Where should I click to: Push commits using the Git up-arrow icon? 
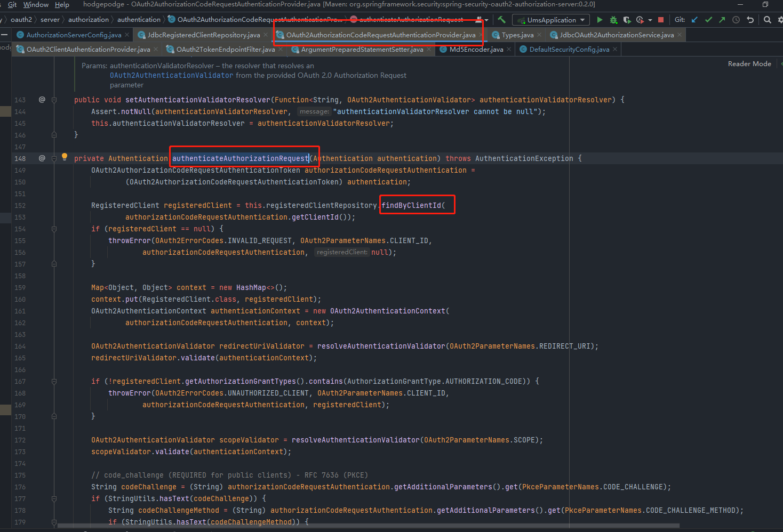[x=723, y=19]
